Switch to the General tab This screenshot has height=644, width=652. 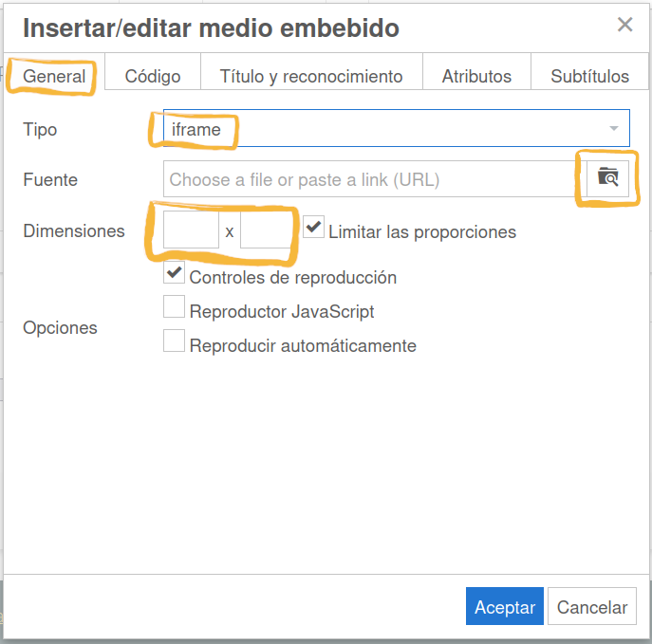54,77
